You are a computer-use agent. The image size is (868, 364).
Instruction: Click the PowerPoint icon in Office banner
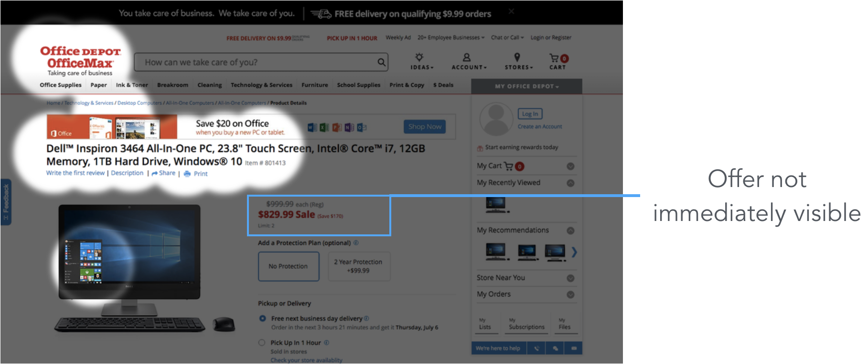point(337,127)
